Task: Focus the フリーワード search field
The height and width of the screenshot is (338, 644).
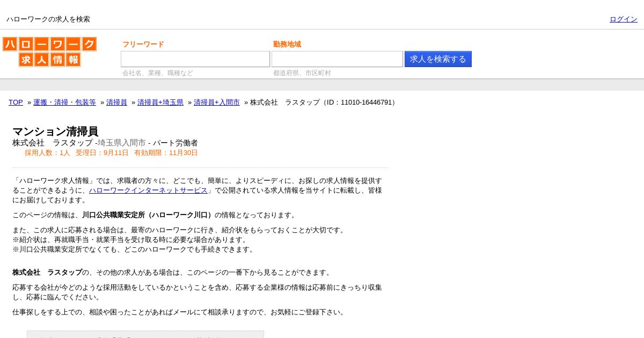Action: [x=195, y=59]
